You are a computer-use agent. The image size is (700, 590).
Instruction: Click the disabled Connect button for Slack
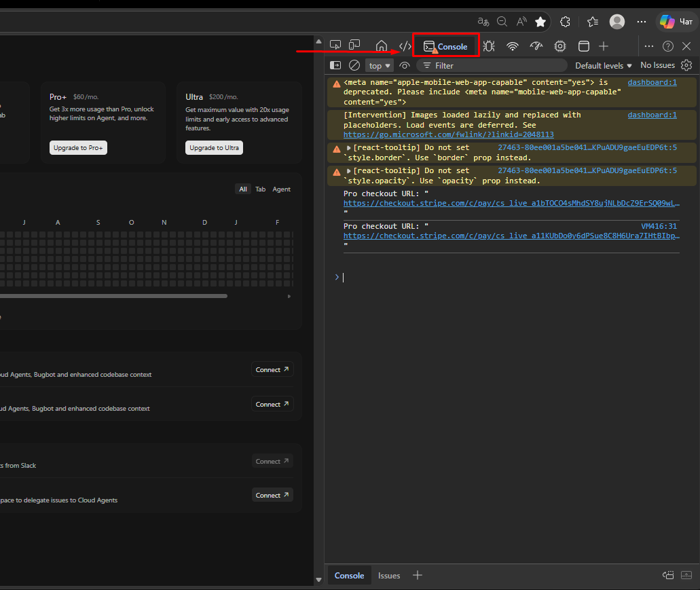272,461
